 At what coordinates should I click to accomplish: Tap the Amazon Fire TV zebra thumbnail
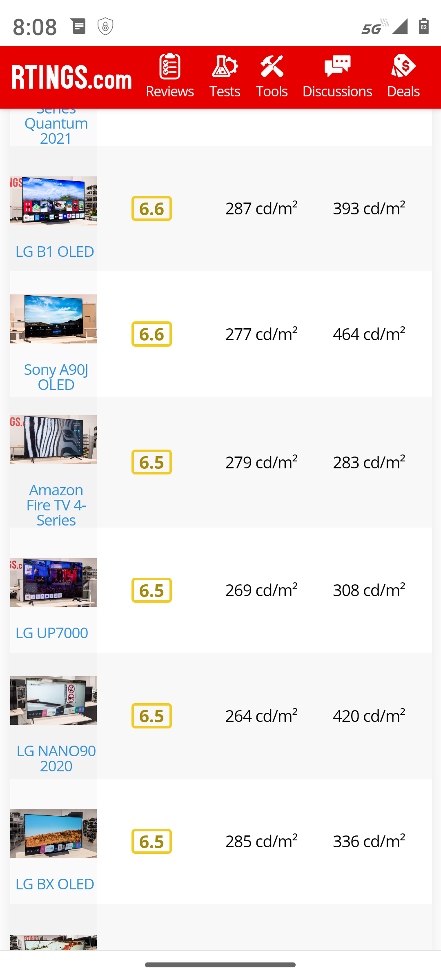(53, 439)
